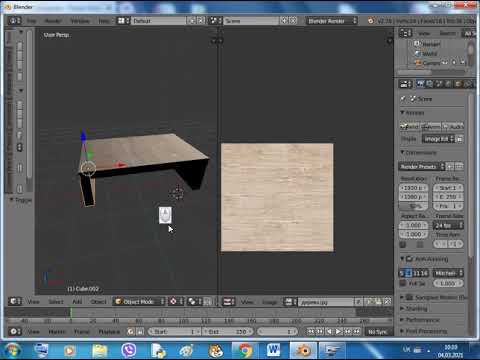Click the Properties editor type icon
Screen dimensions: 480x360
405,84
